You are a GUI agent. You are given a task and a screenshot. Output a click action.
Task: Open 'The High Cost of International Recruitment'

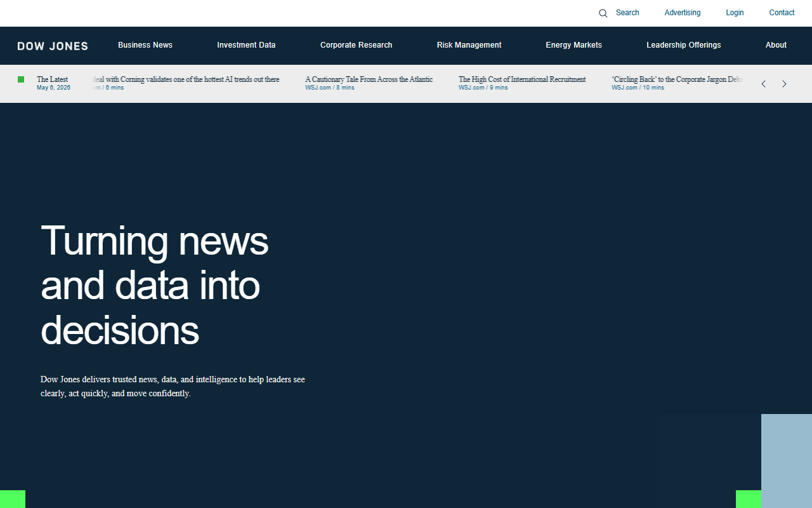(522, 79)
